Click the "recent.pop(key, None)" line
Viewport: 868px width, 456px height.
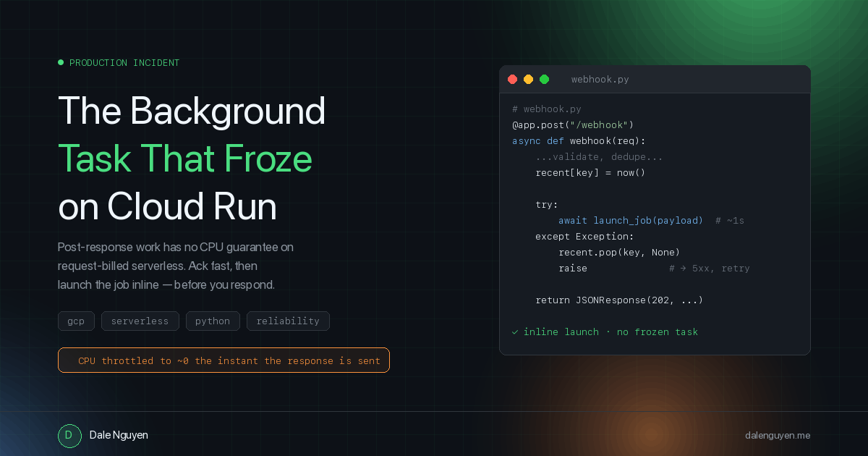619,253
